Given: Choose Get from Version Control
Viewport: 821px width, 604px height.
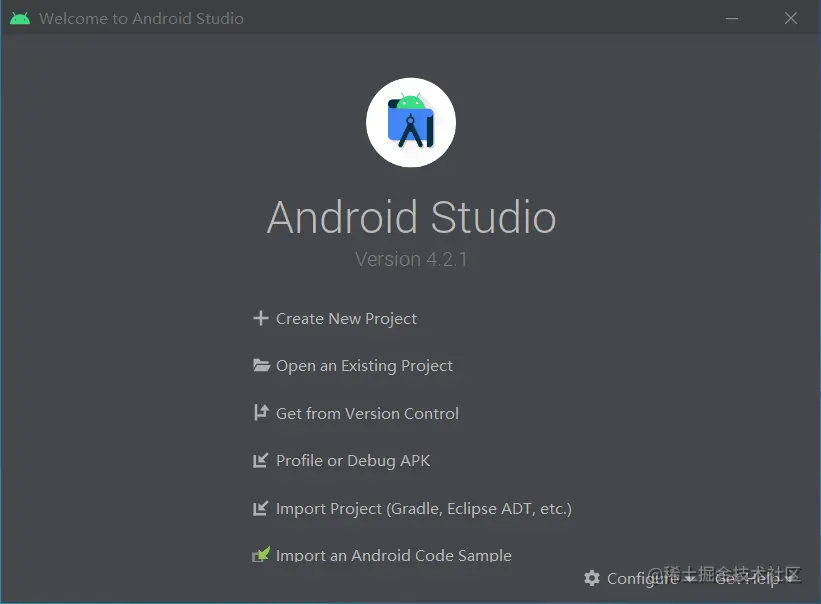Looking at the screenshot, I should 367,413.
